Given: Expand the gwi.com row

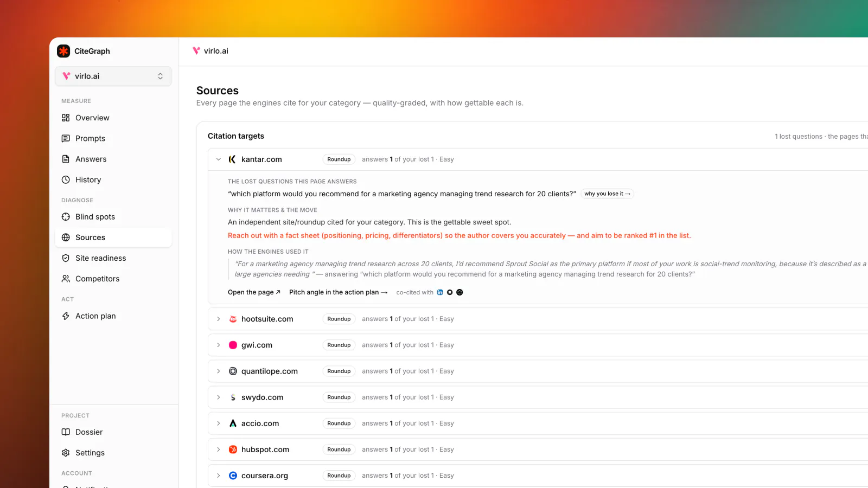Looking at the screenshot, I should click(219, 345).
